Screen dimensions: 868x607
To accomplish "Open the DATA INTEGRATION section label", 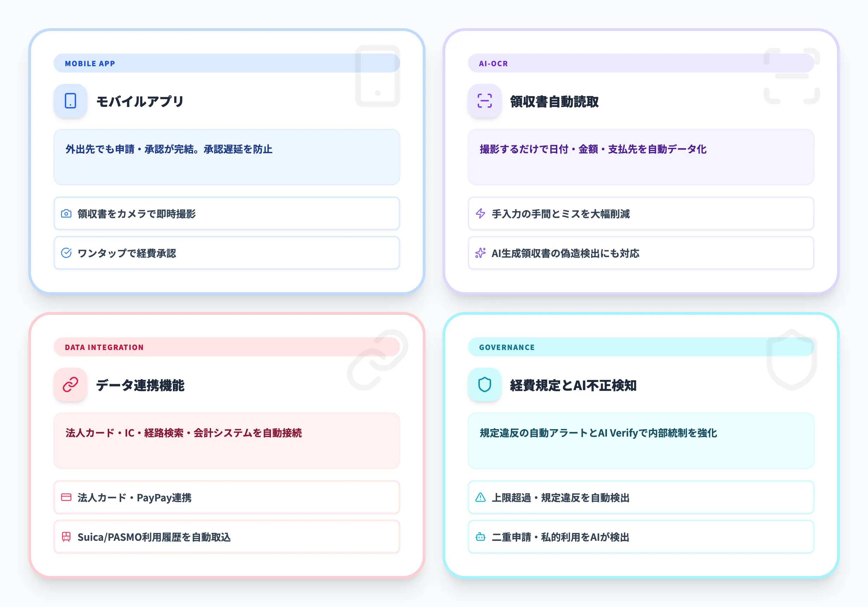I will pos(104,347).
